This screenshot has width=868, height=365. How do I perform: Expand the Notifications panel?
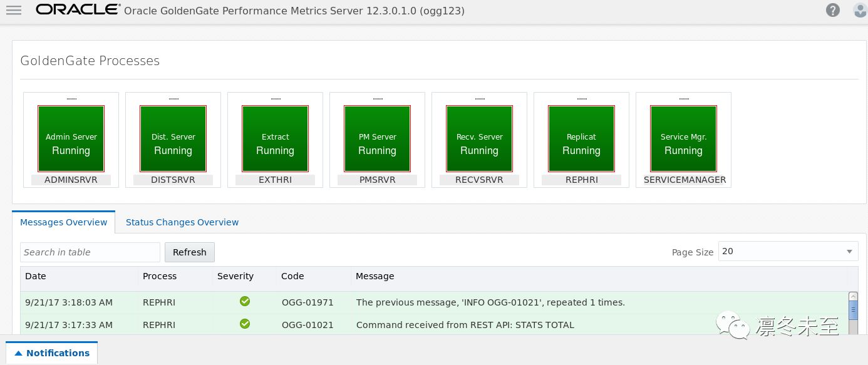52,353
